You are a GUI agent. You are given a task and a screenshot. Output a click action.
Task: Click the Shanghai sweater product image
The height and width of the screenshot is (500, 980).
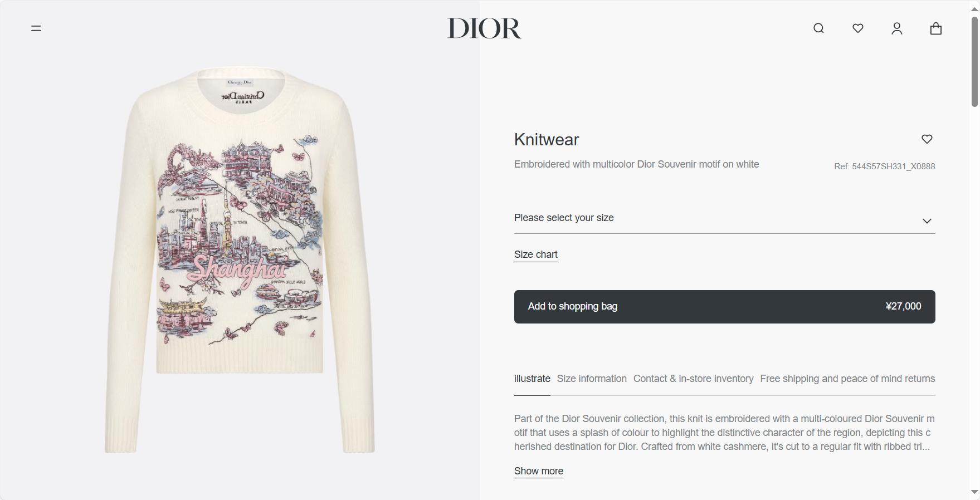[x=240, y=261]
